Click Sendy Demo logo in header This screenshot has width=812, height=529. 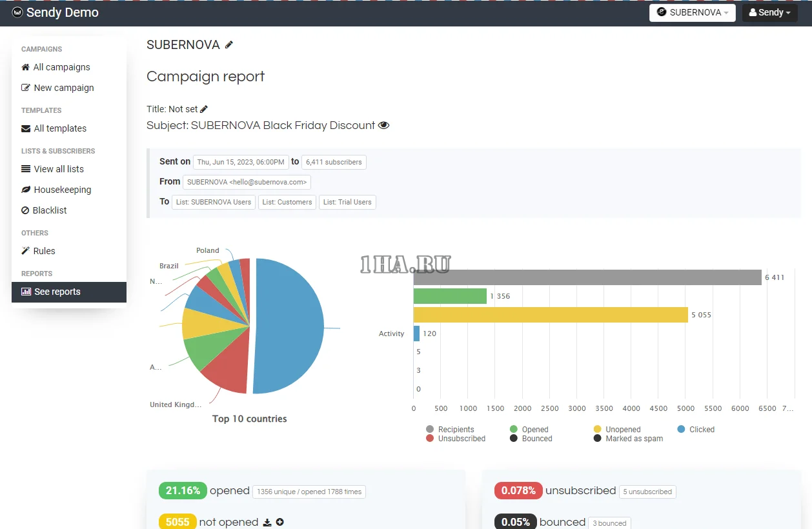pyautogui.click(x=56, y=12)
